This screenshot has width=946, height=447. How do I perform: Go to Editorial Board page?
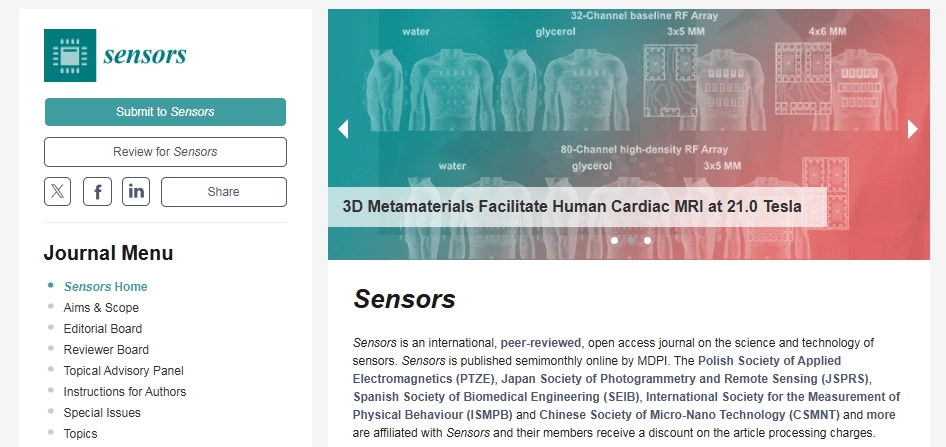pos(103,329)
